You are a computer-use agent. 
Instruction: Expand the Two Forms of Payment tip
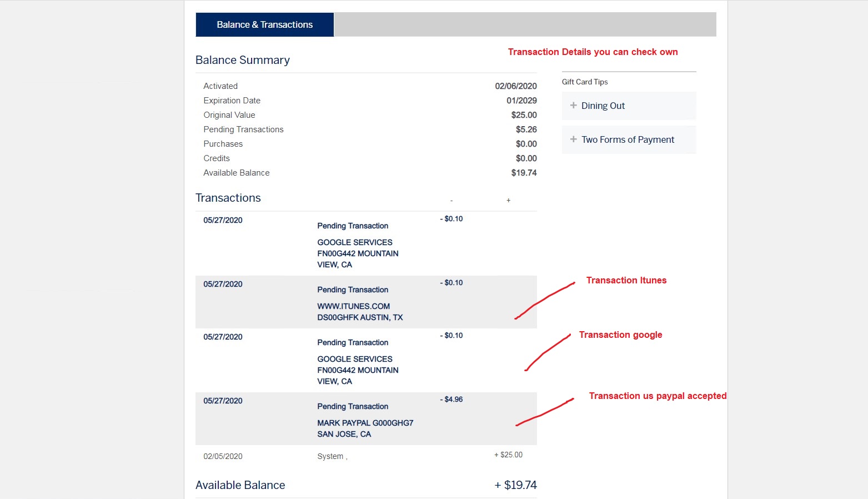click(x=628, y=139)
